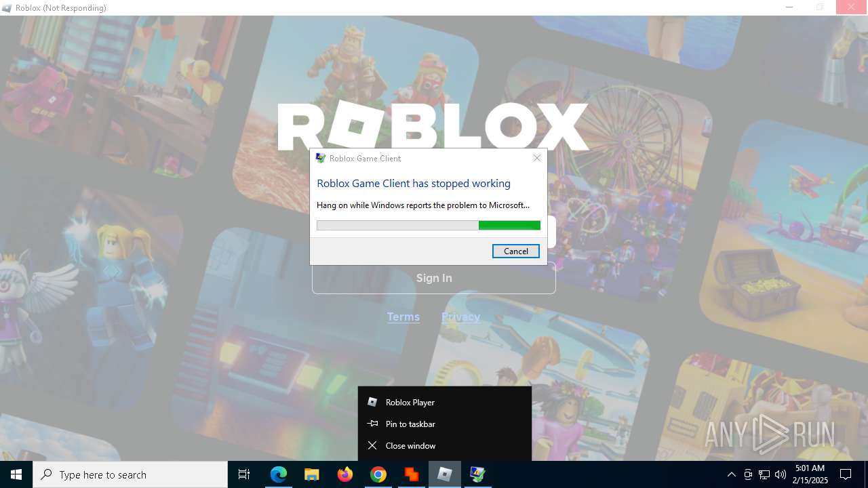Close the Roblox Game Client error dialog
Viewport: 868px width, 488px height.
point(537,158)
